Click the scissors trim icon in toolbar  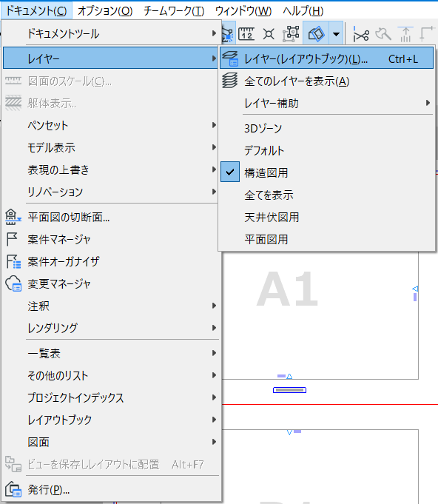[x=361, y=34]
